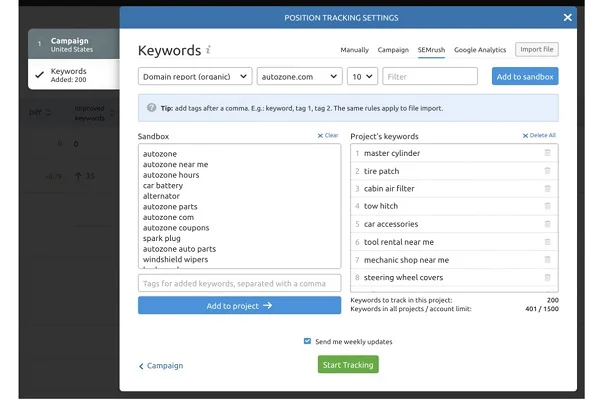Viewport: 600px width, 400px height.
Task: Delete tool rental near me keyword
Action: coord(547,242)
